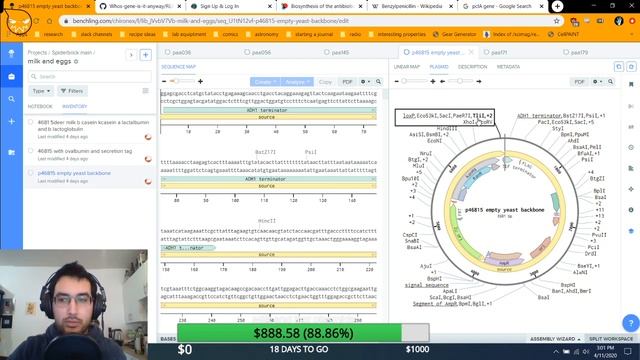Open the Analyze dropdown in sequence toolbar
Viewport: 640px width, 360px height.
pos(298,82)
